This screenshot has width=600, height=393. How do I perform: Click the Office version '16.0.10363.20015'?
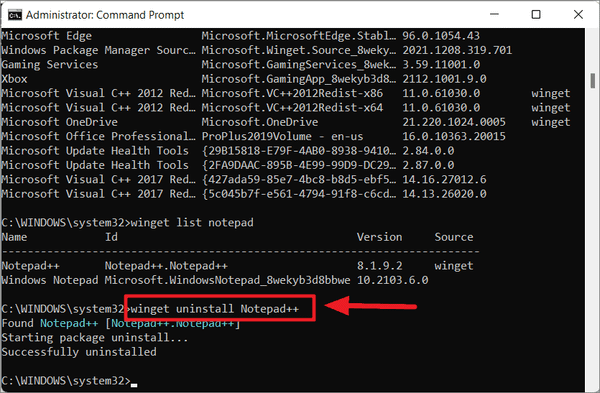tap(454, 137)
